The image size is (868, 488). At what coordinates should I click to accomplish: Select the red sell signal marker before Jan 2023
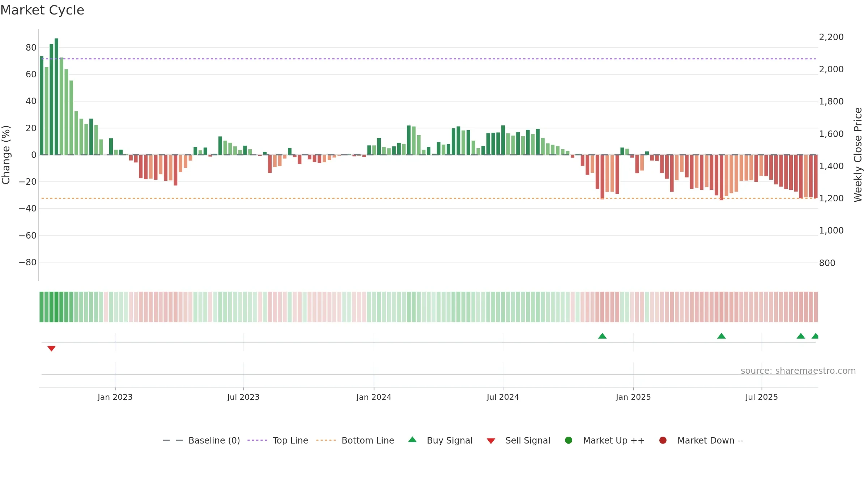point(51,348)
